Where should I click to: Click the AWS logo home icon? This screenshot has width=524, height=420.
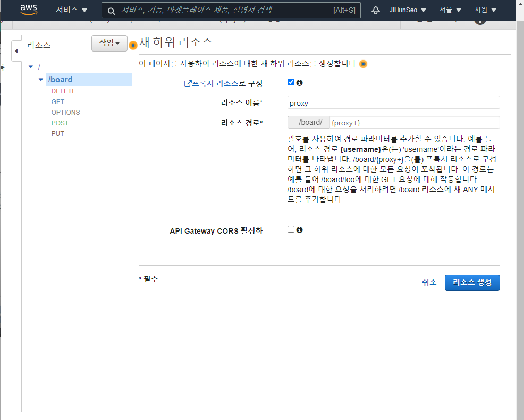coord(28,10)
